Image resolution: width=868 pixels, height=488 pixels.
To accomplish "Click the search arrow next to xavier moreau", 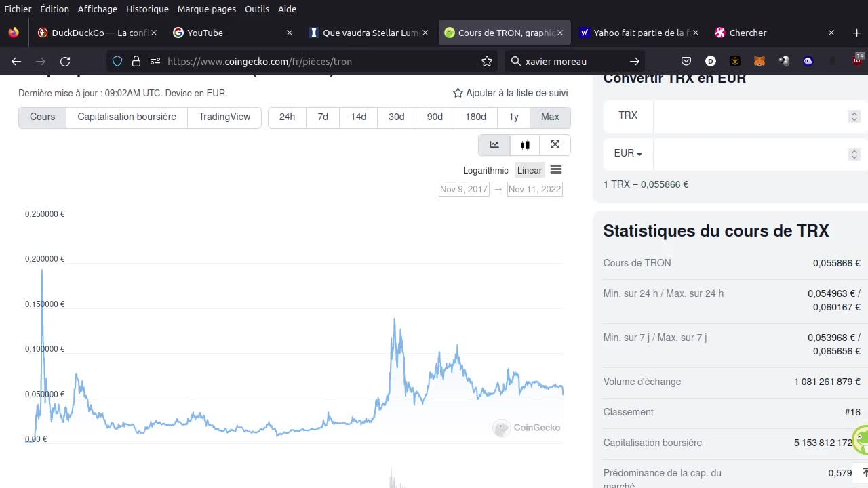I will [635, 61].
